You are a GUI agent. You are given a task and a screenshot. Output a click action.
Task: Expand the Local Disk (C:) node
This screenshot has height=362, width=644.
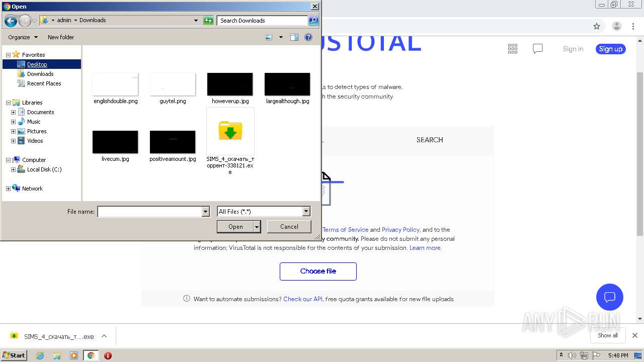pos(13,169)
